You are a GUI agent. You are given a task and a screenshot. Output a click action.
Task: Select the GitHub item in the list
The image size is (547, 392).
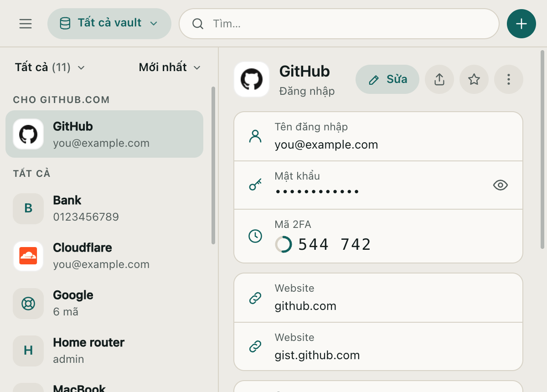(104, 134)
